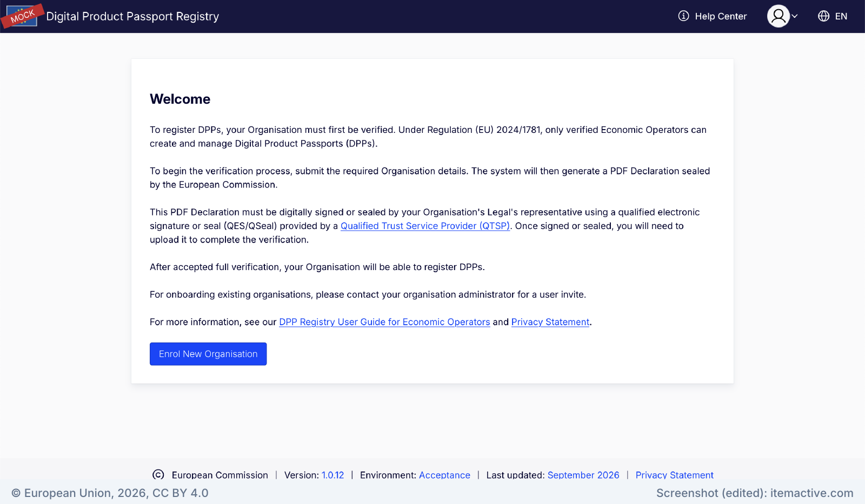Click European Commission text in footer
The height and width of the screenshot is (504, 865).
point(219,475)
